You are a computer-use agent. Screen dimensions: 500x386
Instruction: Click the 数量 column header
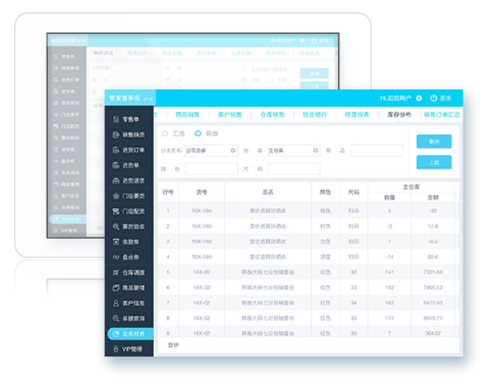point(389,198)
